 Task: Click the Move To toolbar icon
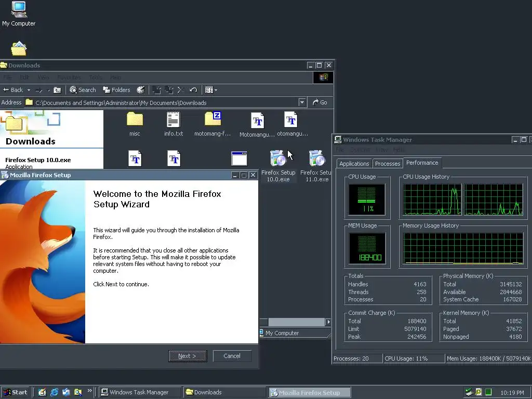click(156, 90)
